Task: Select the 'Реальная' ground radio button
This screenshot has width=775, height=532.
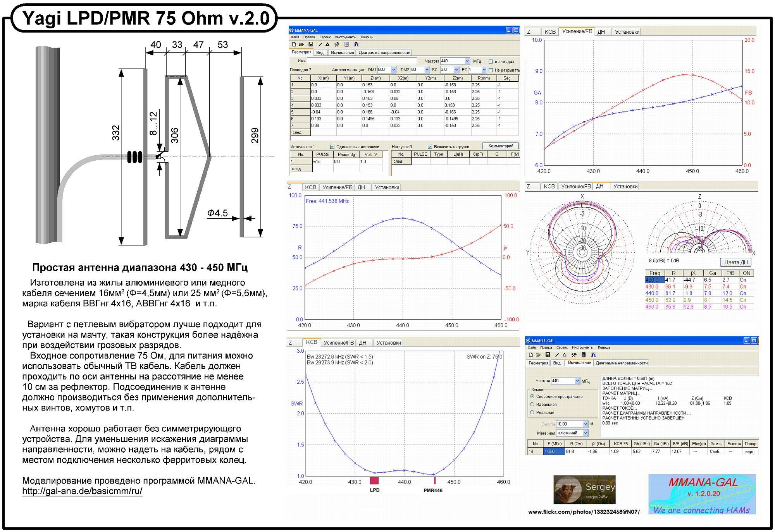Action: click(532, 412)
